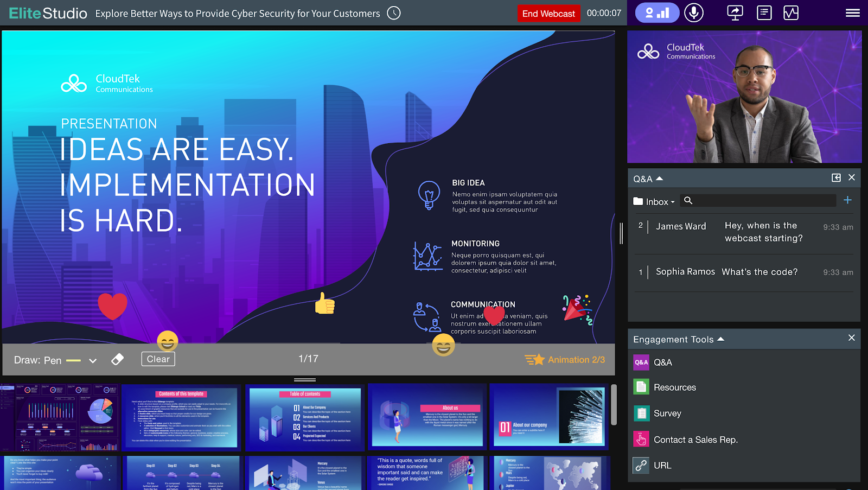
Task: Select the 'About us' slide thumbnail
Action: pyautogui.click(x=427, y=417)
